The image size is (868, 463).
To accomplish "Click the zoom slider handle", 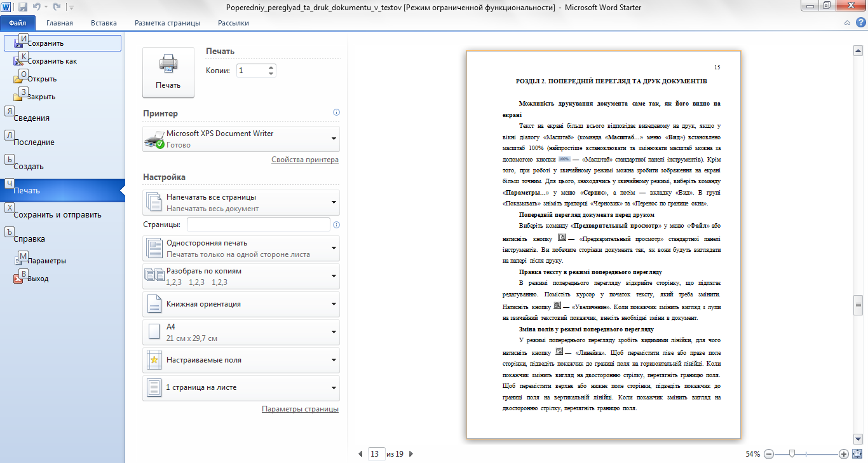I will pyautogui.click(x=792, y=454).
